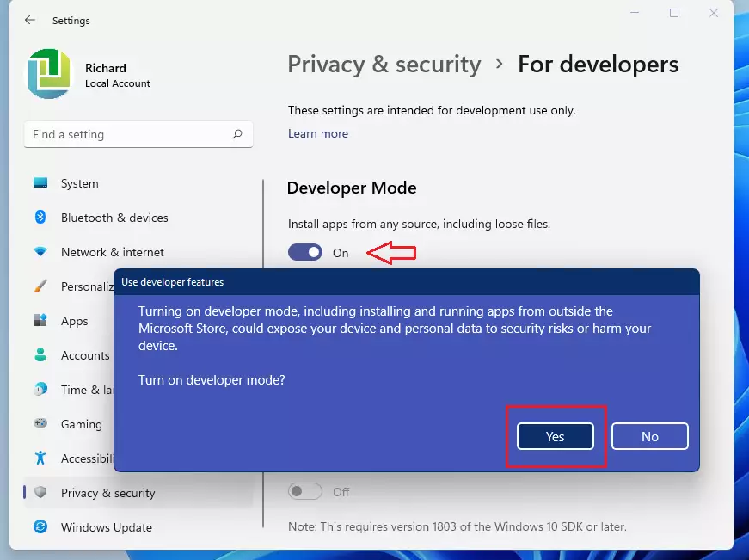
Task: Open System settings text
Action: [80, 183]
